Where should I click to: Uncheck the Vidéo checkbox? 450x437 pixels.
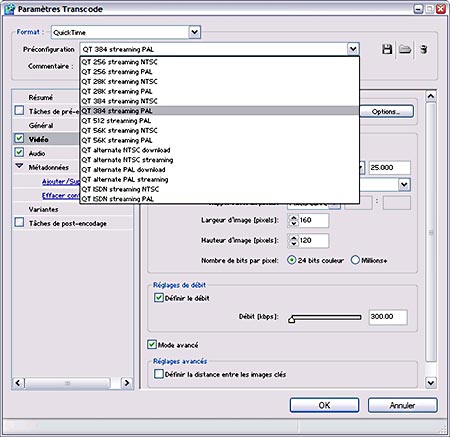point(19,138)
